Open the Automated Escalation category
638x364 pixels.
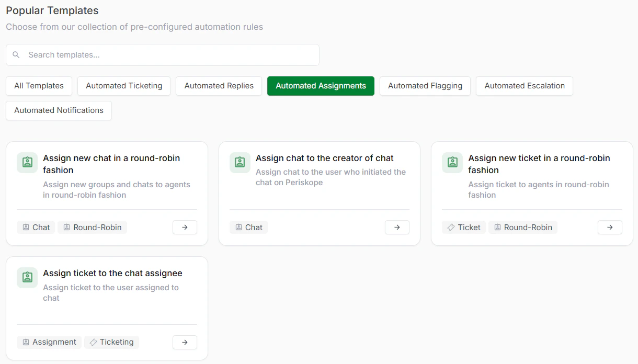click(524, 86)
